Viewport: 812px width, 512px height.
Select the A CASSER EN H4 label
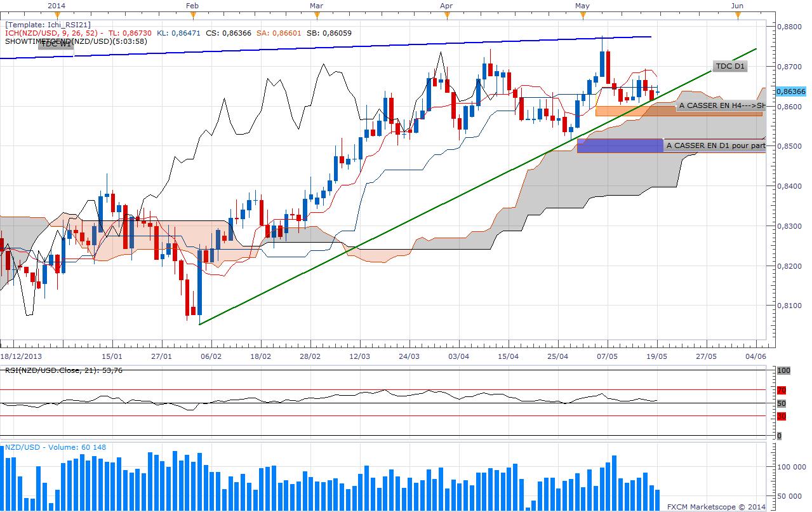[721, 106]
